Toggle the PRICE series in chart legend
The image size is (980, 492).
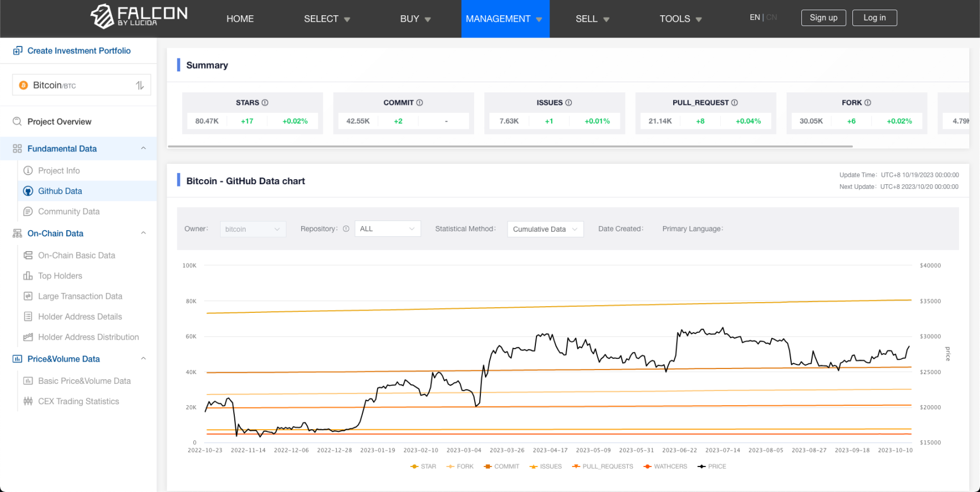[712, 466]
